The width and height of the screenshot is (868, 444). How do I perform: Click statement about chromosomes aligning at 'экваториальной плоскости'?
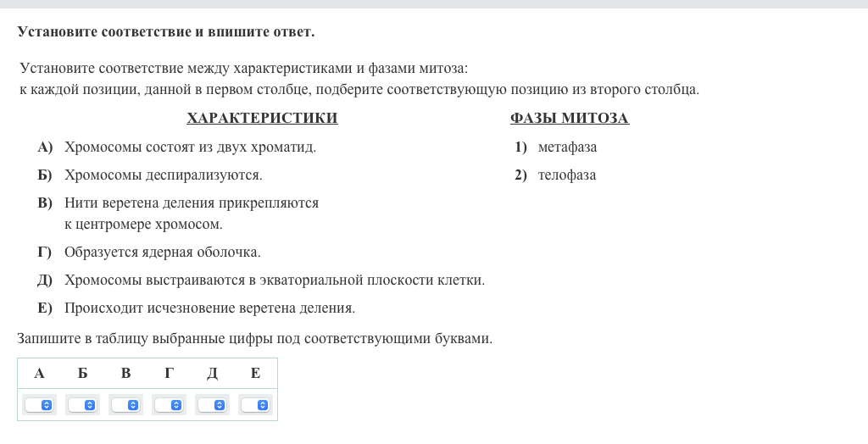pyautogui.click(x=275, y=280)
